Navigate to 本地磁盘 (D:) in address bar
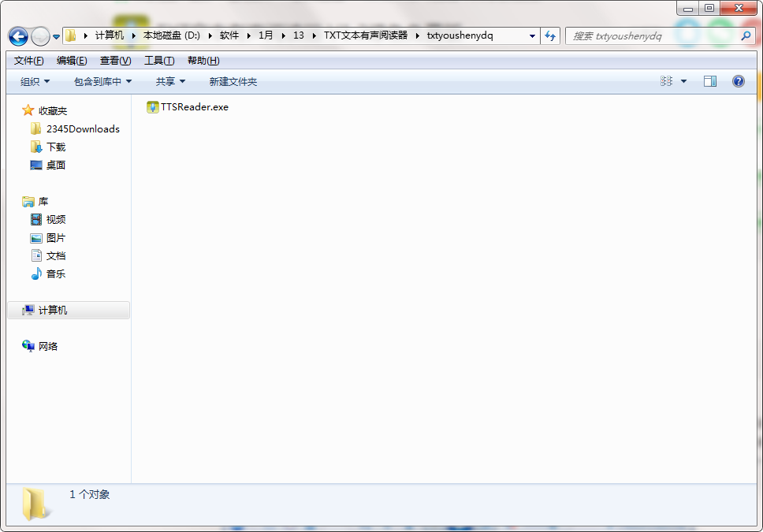Image resolution: width=763 pixels, height=532 pixels. 172,35
